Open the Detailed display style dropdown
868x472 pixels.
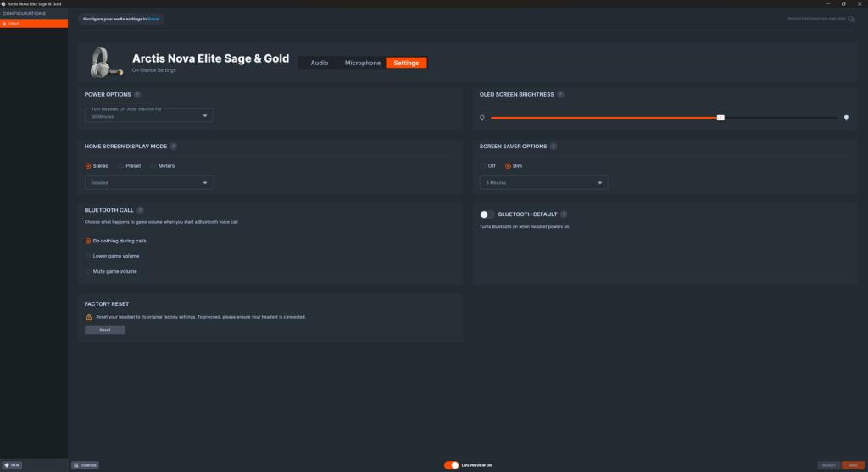click(x=149, y=182)
